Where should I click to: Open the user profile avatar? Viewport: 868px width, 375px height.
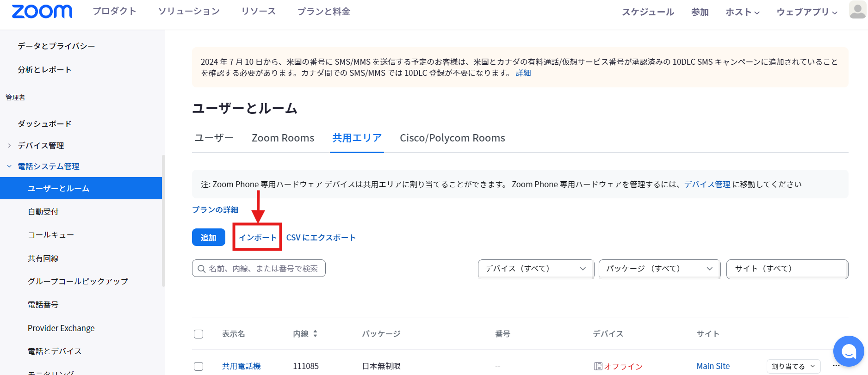click(x=857, y=10)
